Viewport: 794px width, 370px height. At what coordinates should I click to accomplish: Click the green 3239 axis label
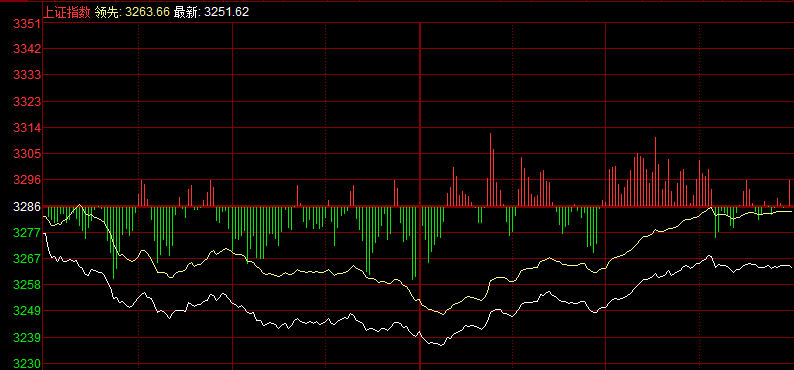(28, 338)
